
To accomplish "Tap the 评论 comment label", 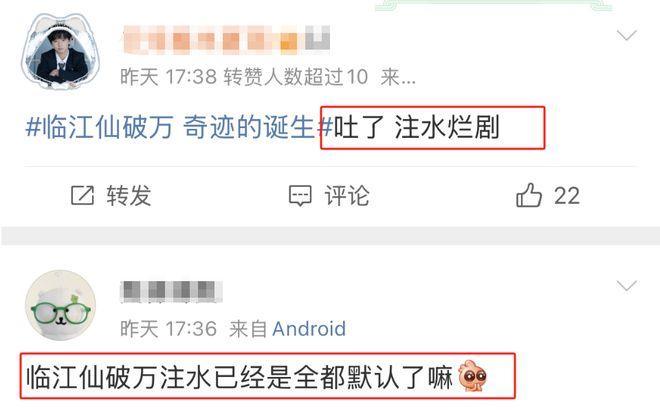I will 347,196.
